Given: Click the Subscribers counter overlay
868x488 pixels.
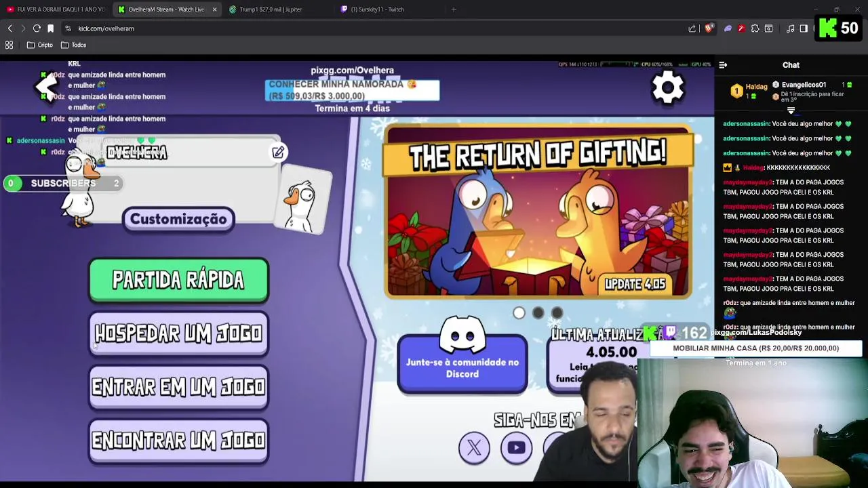Looking at the screenshot, I should tap(63, 184).
